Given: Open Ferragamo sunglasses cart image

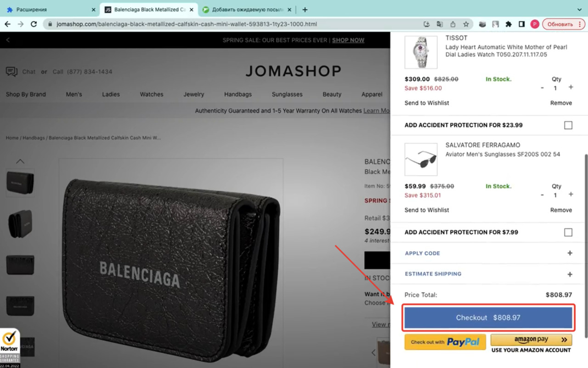Looking at the screenshot, I should 421,159.
